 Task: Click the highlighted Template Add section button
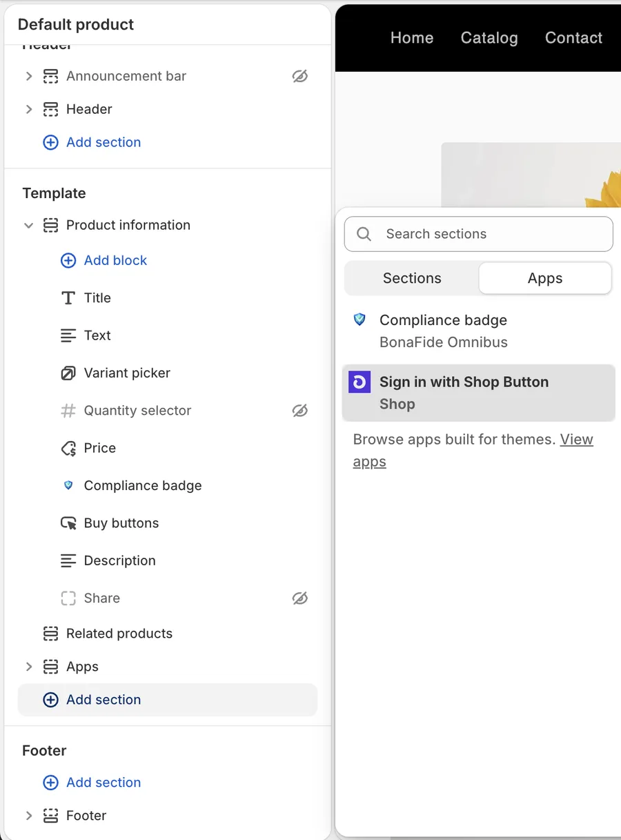[168, 700]
